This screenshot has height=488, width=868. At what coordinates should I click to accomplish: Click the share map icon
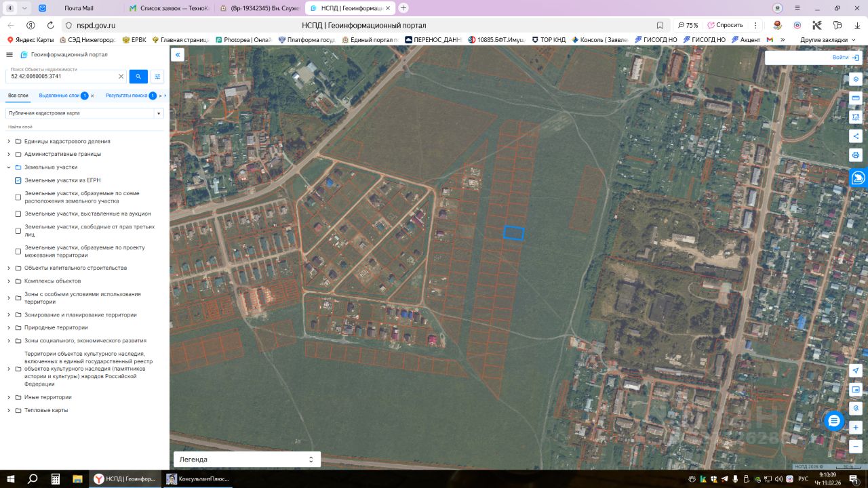point(856,136)
